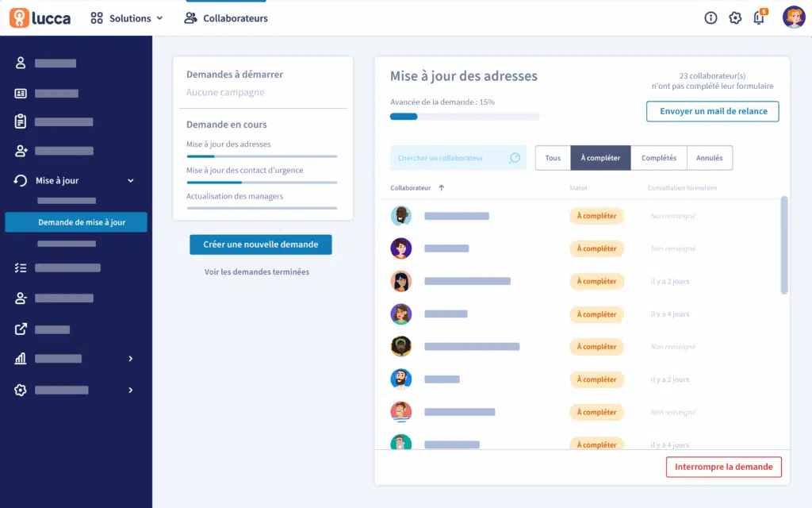This screenshot has height=508, width=812.
Task: Click the bar chart icon in sidebar
Action: coord(21,359)
